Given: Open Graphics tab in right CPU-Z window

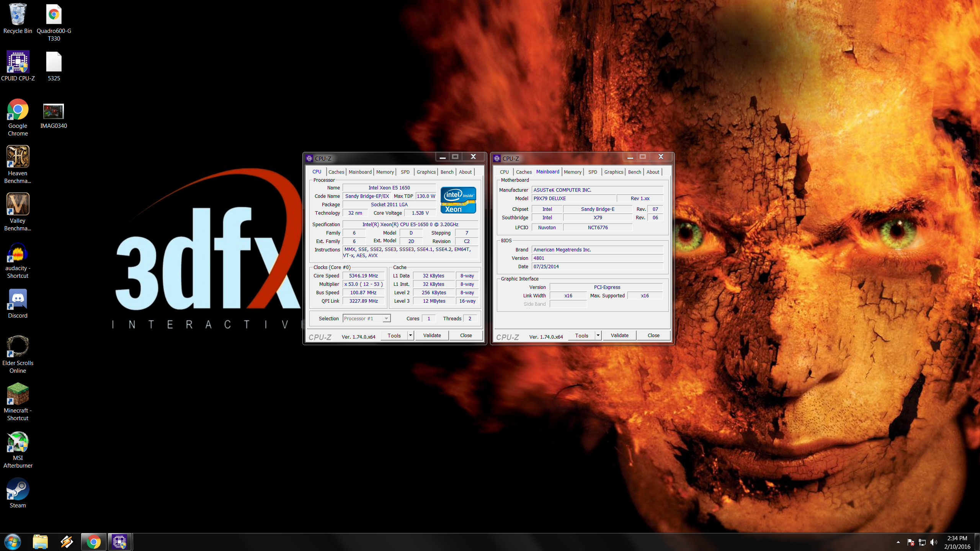Looking at the screenshot, I should (614, 172).
